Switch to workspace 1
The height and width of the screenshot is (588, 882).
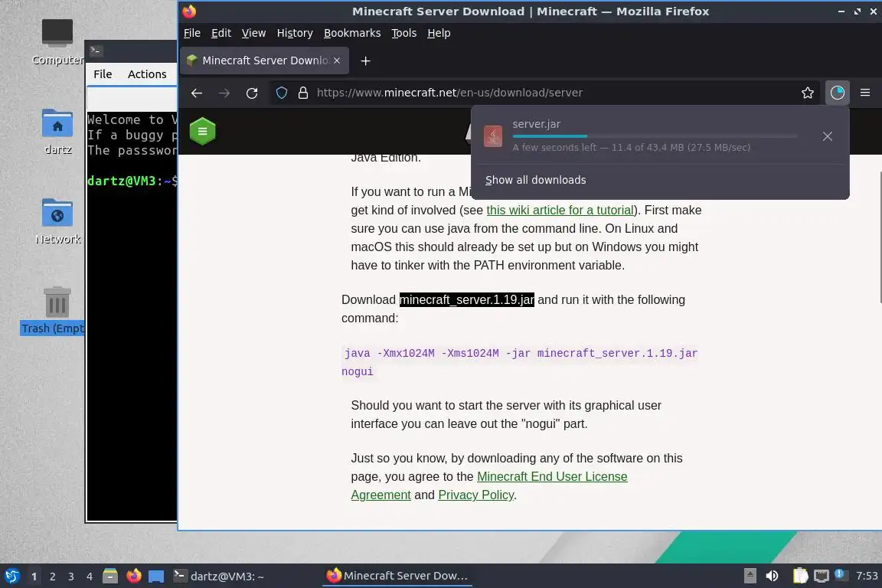click(x=34, y=577)
